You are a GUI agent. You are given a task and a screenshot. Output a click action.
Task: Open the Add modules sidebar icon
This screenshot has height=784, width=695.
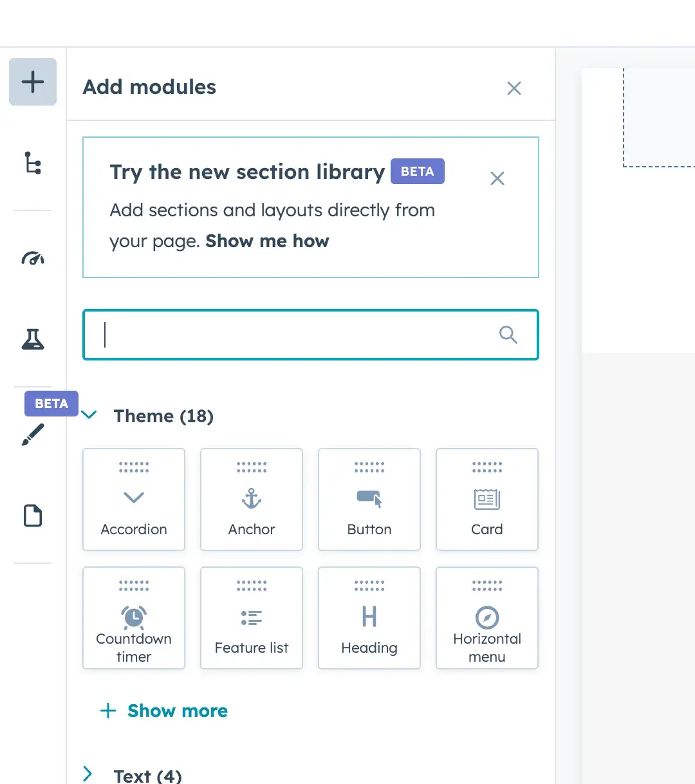coord(32,81)
